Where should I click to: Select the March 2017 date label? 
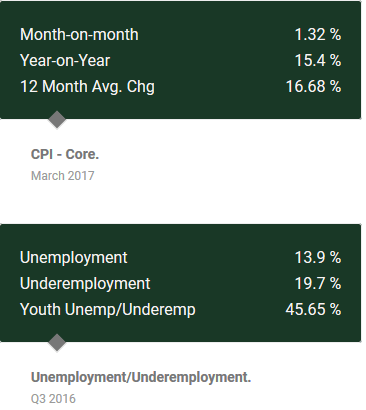(63, 176)
